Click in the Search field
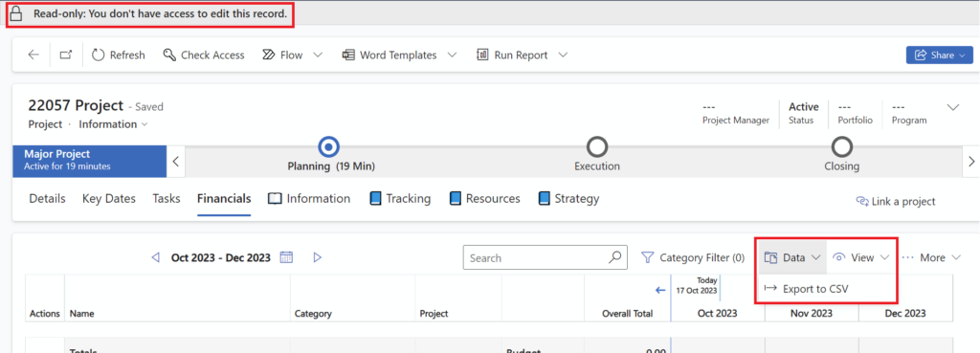This screenshot has width=980, height=353. [x=538, y=257]
